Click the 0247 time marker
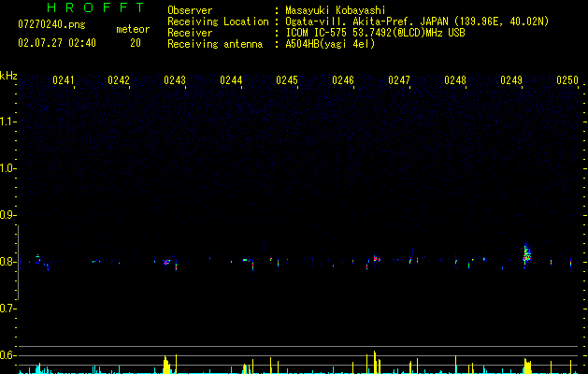The width and height of the screenshot is (588, 374). (399, 80)
